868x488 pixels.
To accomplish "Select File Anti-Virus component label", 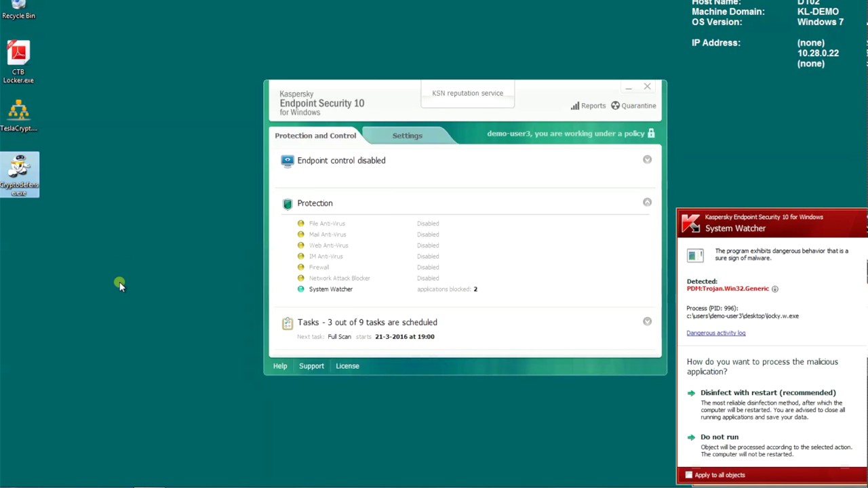I will (327, 224).
